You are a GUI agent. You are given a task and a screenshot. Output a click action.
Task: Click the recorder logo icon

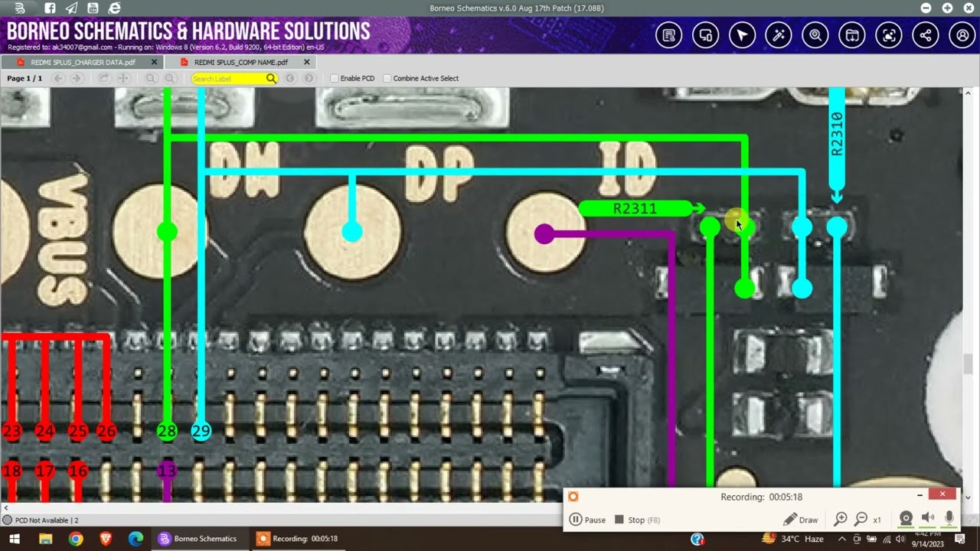(x=573, y=497)
